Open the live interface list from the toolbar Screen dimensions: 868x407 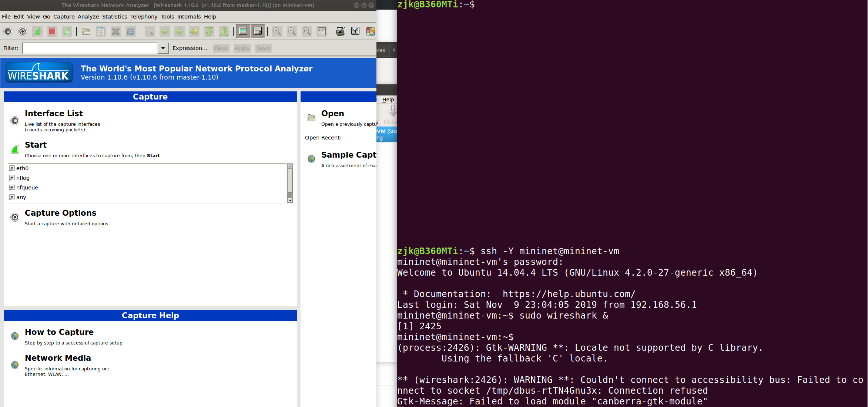point(7,31)
